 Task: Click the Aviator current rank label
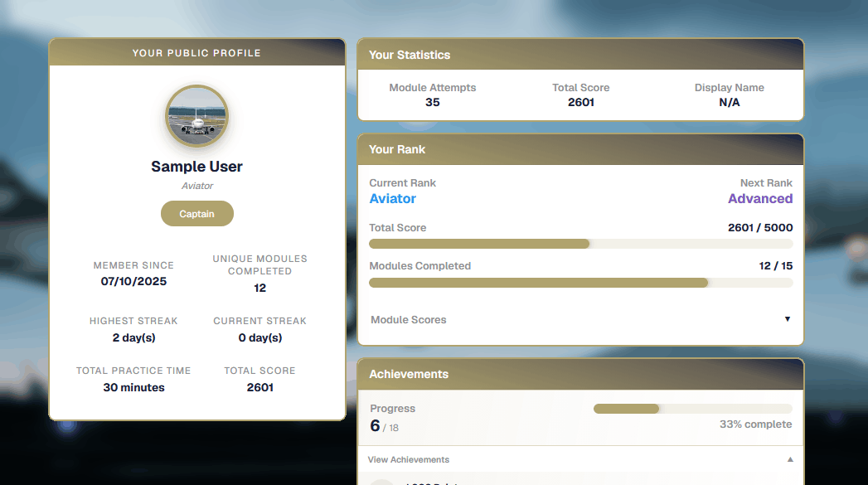392,199
